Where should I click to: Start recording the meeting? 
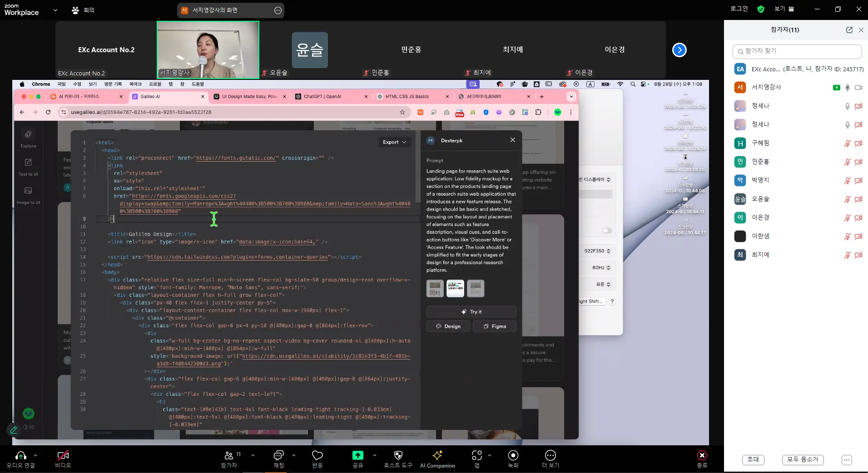513,459
